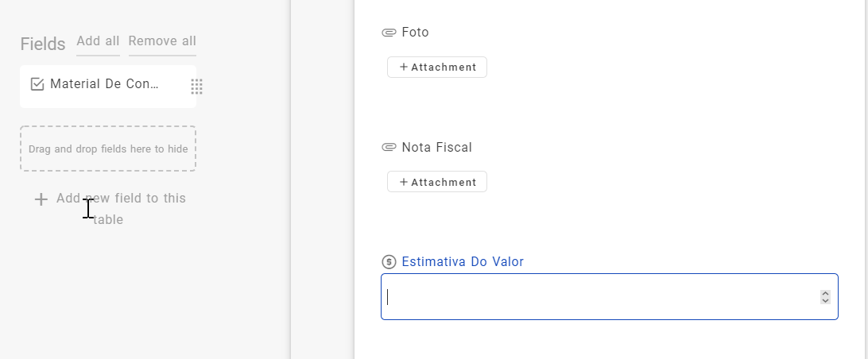868x359 pixels.
Task: Click the Fields heading
Action: [43, 44]
